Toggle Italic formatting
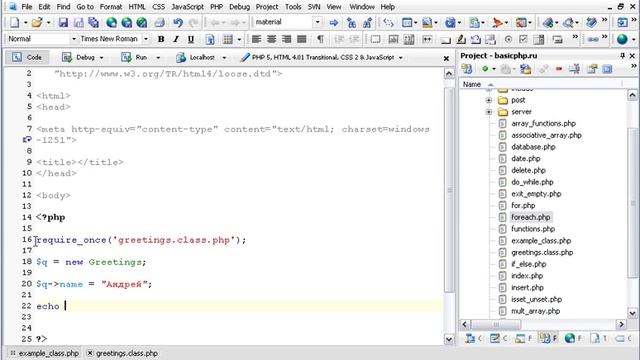The image size is (640, 360). tap(176, 39)
